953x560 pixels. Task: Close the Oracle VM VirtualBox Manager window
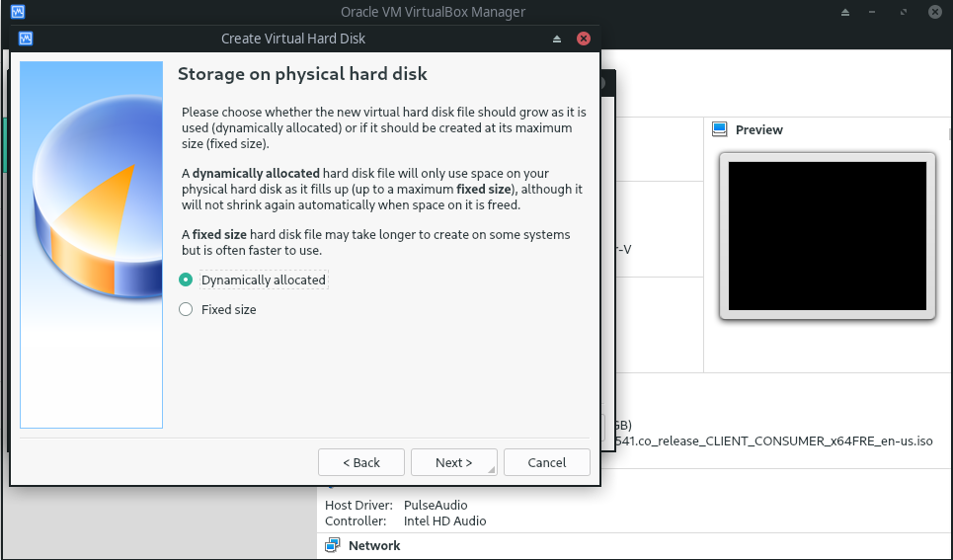point(934,12)
